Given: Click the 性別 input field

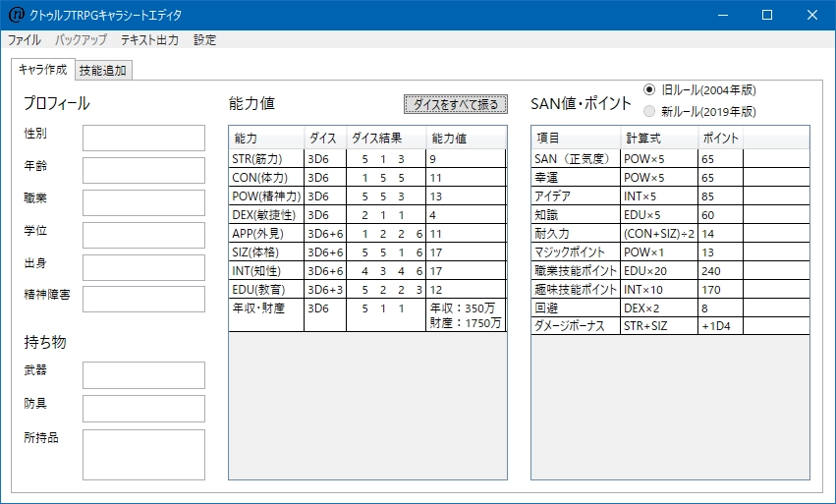Looking at the screenshot, I should click(144, 139).
